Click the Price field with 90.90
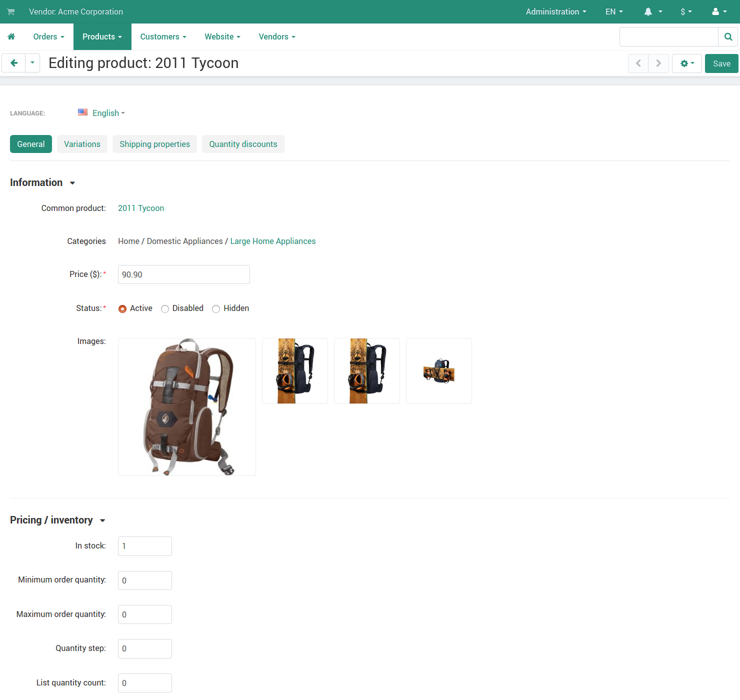The width and height of the screenshot is (740, 700). (184, 274)
